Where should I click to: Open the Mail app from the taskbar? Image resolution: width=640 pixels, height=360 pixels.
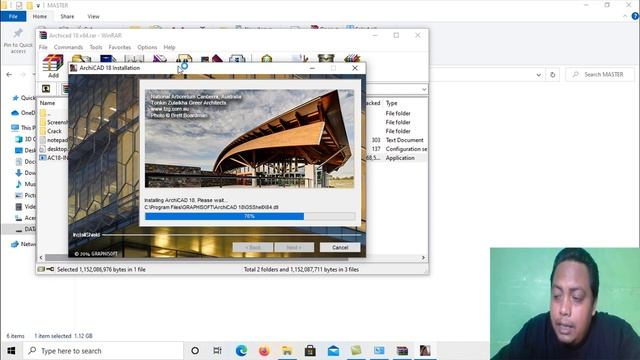(x=333, y=351)
